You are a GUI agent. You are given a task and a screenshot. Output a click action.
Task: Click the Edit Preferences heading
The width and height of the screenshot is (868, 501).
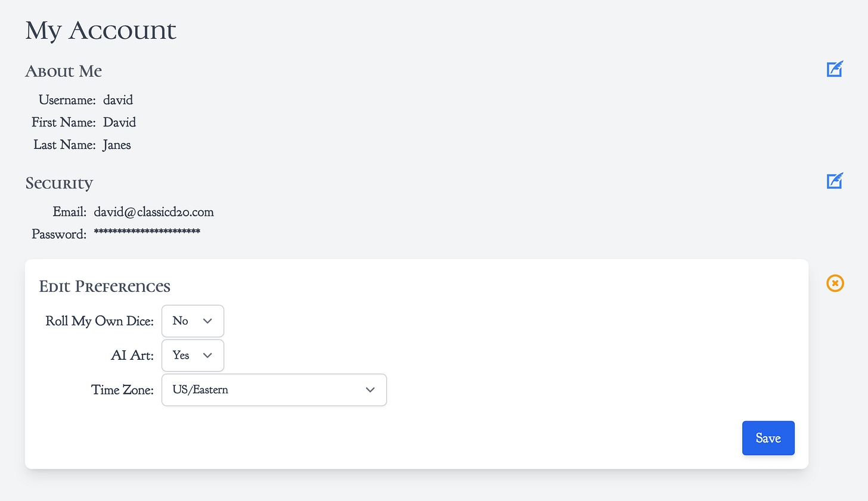click(x=105, y=287)
